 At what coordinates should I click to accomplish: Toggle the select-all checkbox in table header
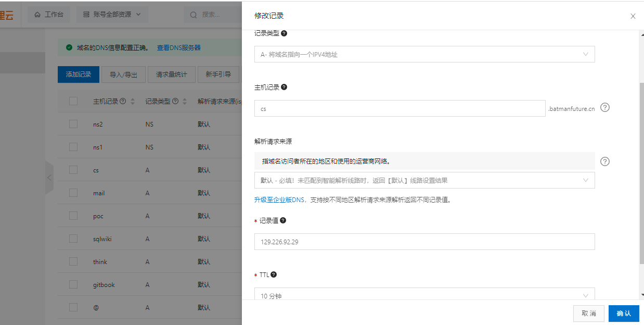click(73, 102)
